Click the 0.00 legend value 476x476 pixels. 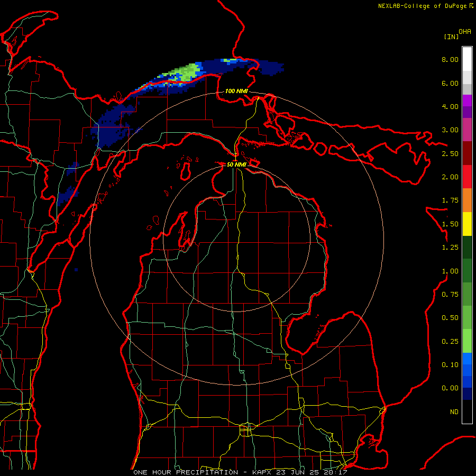pos(450,388)
